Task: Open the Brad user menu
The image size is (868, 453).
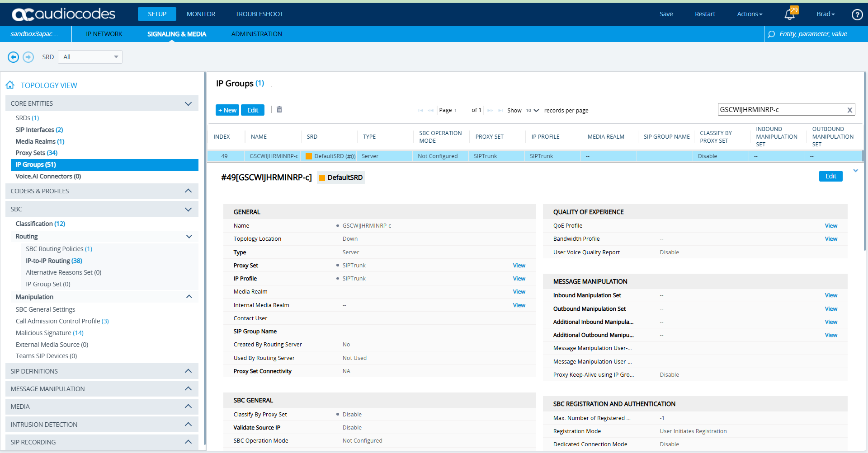Action: [825, 14]
